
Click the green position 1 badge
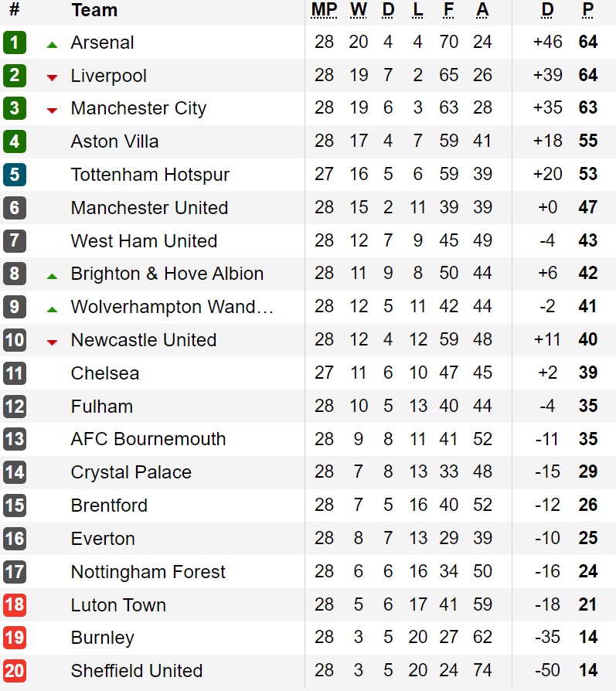coord(15,43)
